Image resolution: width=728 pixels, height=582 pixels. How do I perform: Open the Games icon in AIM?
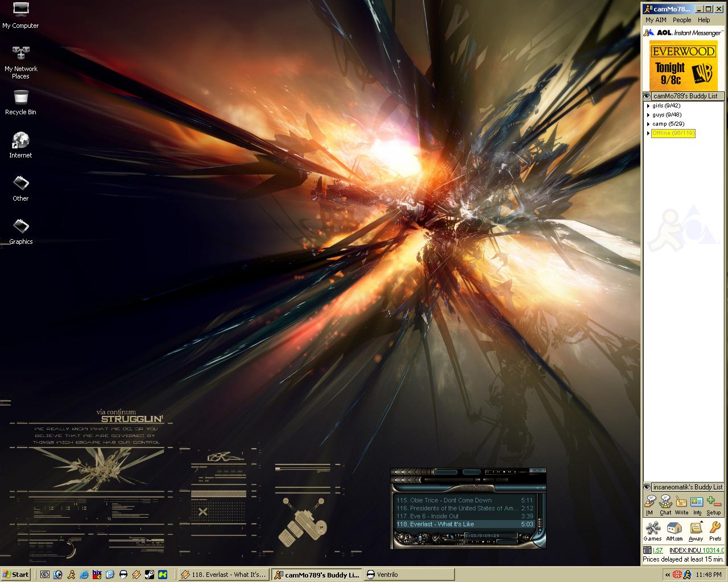[x=652, y=531]
